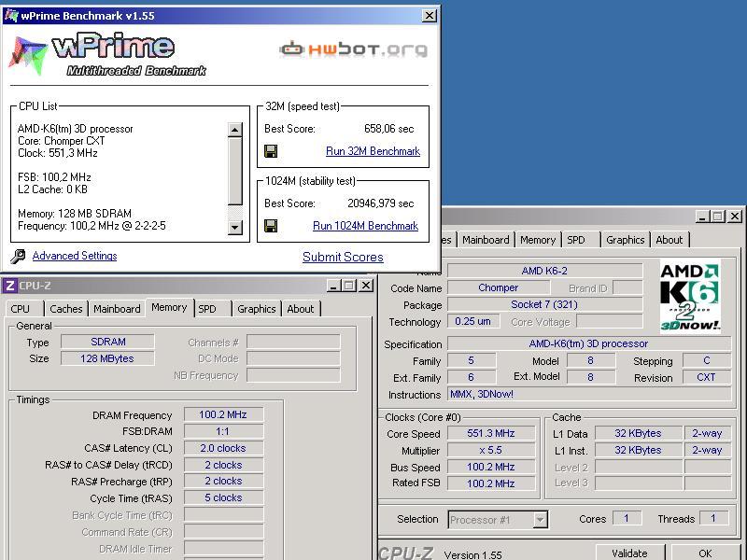This screenshot has width=747, height=560.
Task: Click the L1 Data 32 KBytes field
Action: tap(638, 433)
